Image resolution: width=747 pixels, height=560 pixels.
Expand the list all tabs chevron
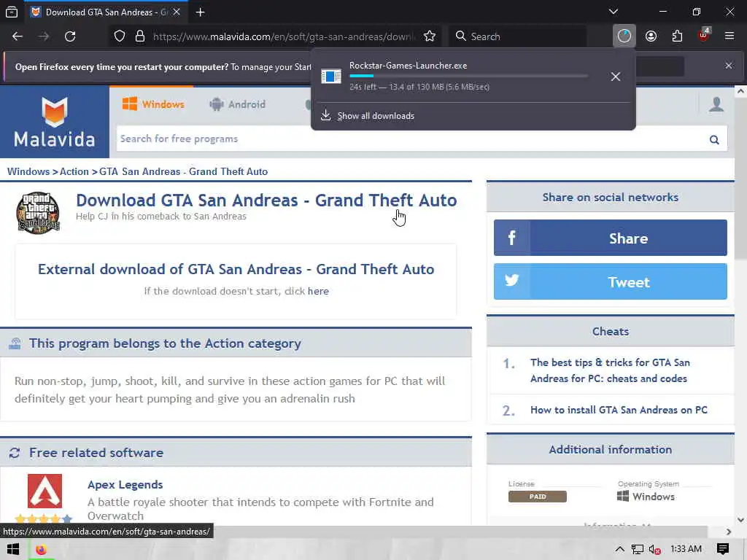pos(613,12)
